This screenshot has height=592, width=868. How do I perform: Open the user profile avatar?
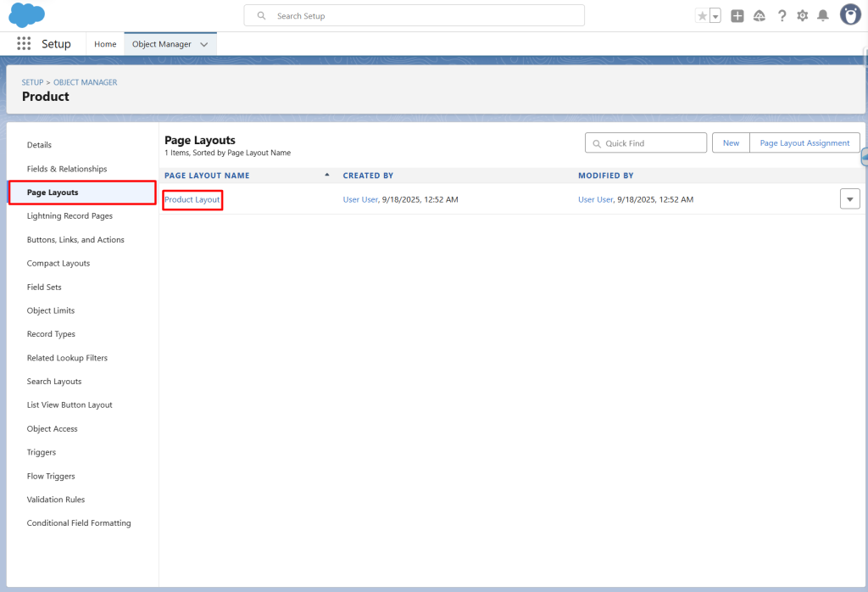coord(850,14)
